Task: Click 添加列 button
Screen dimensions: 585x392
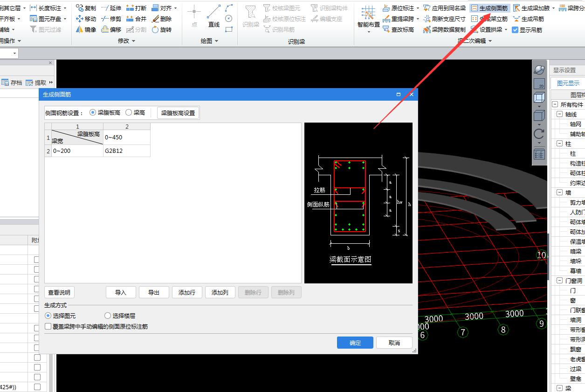Action: (x=220, y=292)
